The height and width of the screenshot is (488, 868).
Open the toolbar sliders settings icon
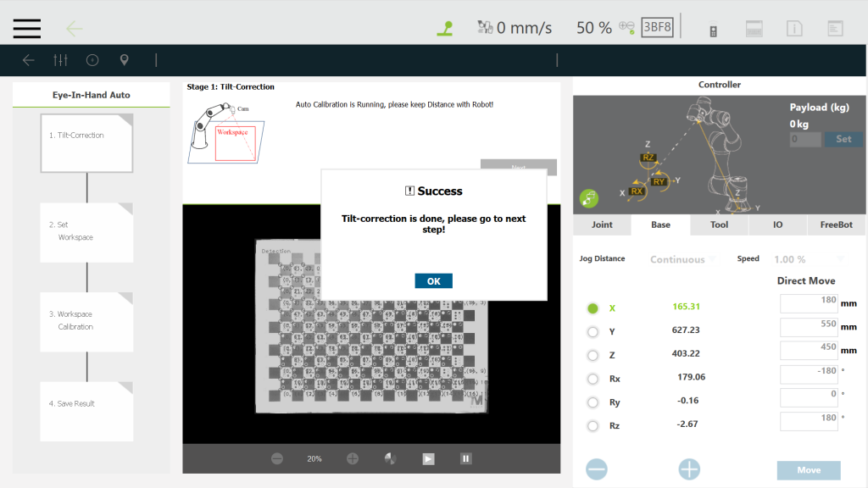coord(60,60)
